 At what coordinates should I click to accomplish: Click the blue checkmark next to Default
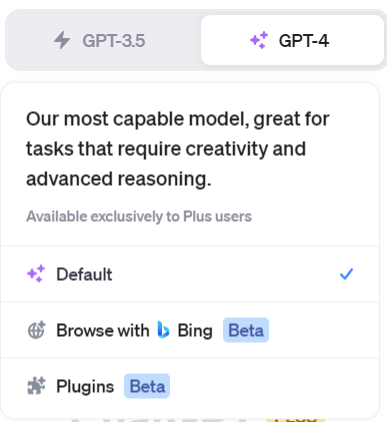pyautogui.click(x=346, y=274)
